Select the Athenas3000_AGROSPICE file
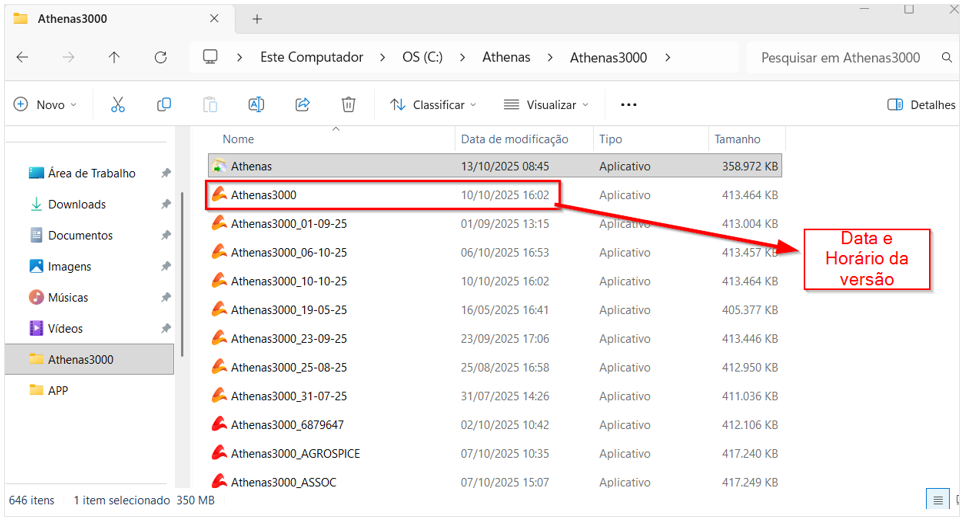Screen dimensions: 966x522 (295, 453)
